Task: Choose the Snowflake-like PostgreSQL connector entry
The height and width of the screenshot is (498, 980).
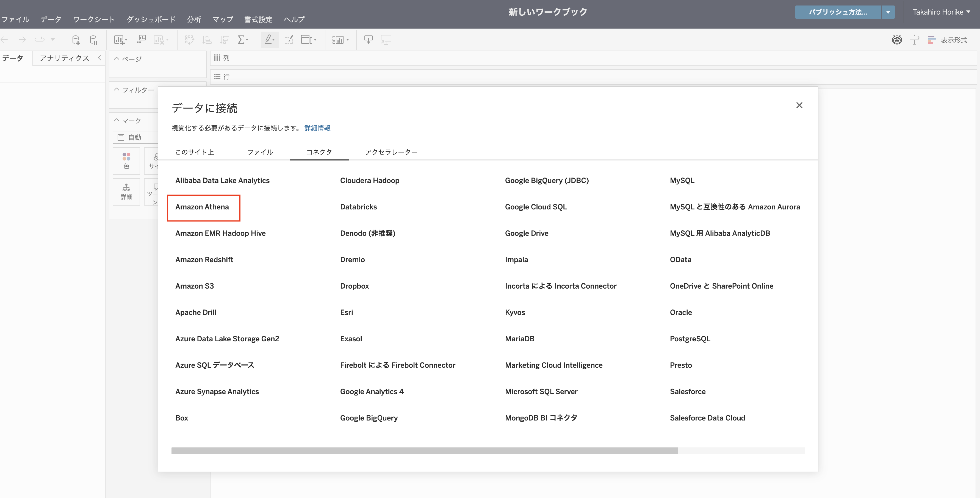Action: pyautogui.click(x=690, y=339)
